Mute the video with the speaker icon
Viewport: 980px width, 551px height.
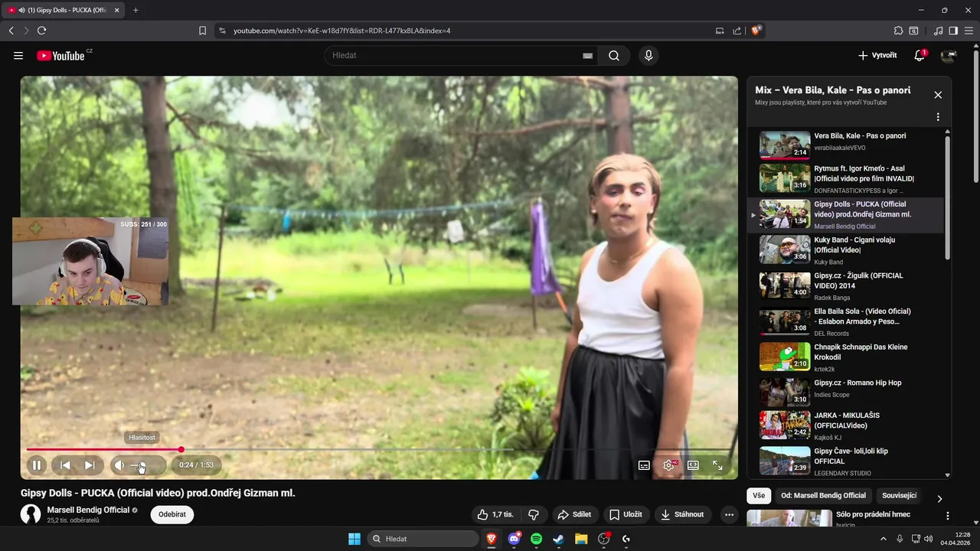tap(119, 465)
